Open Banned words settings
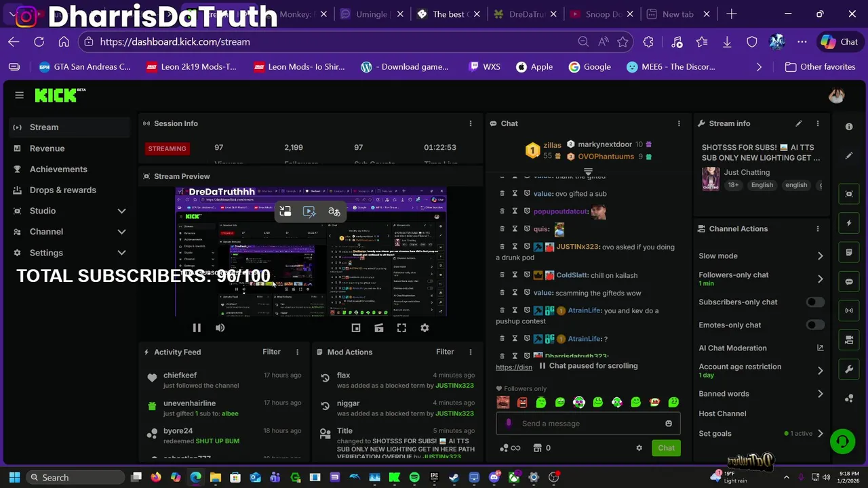The width and height of the screenshot is (868, 488). 762,394
